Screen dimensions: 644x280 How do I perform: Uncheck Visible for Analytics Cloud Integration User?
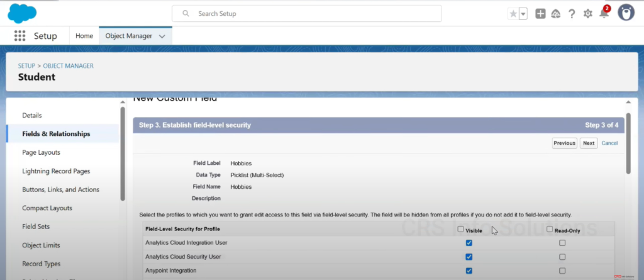coord(469,243)
